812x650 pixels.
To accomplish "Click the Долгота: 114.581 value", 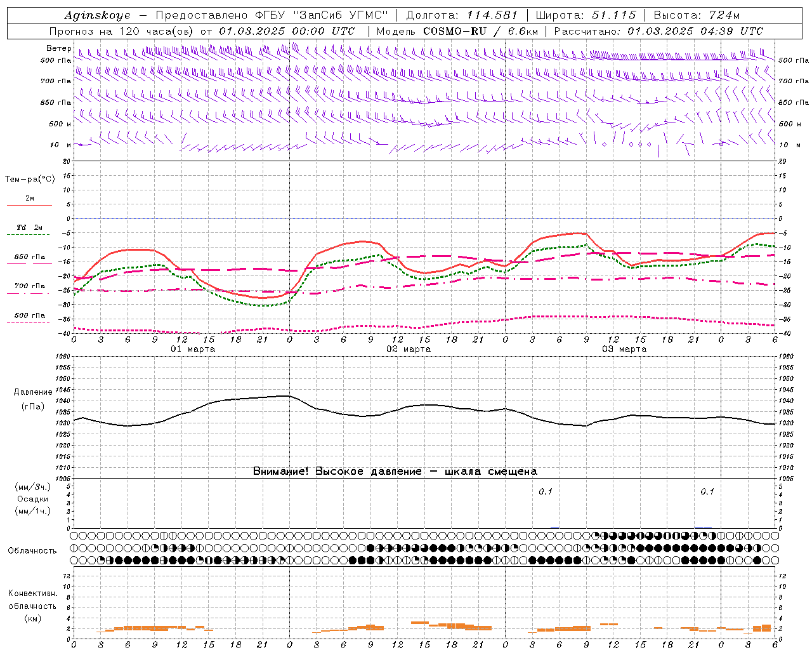I will point(462,15).
